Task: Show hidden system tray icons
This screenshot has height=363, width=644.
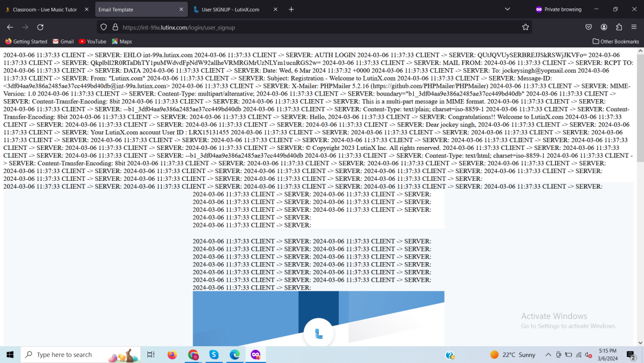Action: 548,355
